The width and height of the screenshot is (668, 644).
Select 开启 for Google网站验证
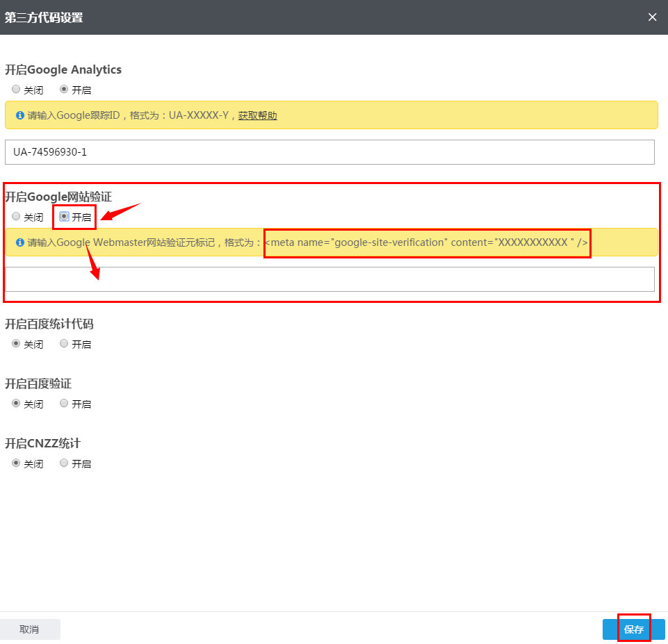tap(65, 217)
